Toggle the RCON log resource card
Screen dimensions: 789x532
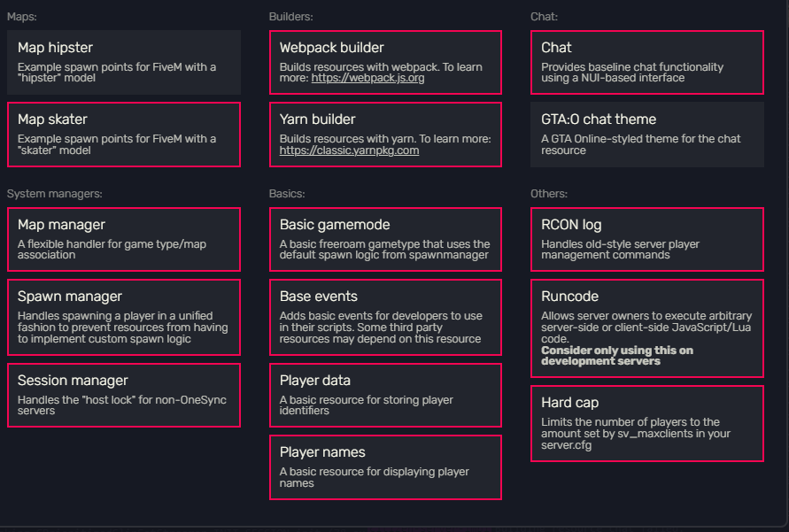647,239
